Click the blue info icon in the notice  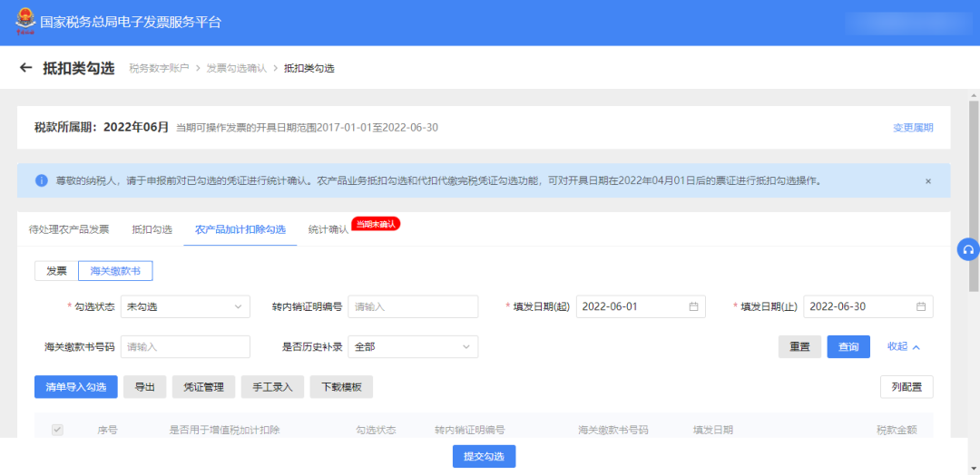point(42,181)
